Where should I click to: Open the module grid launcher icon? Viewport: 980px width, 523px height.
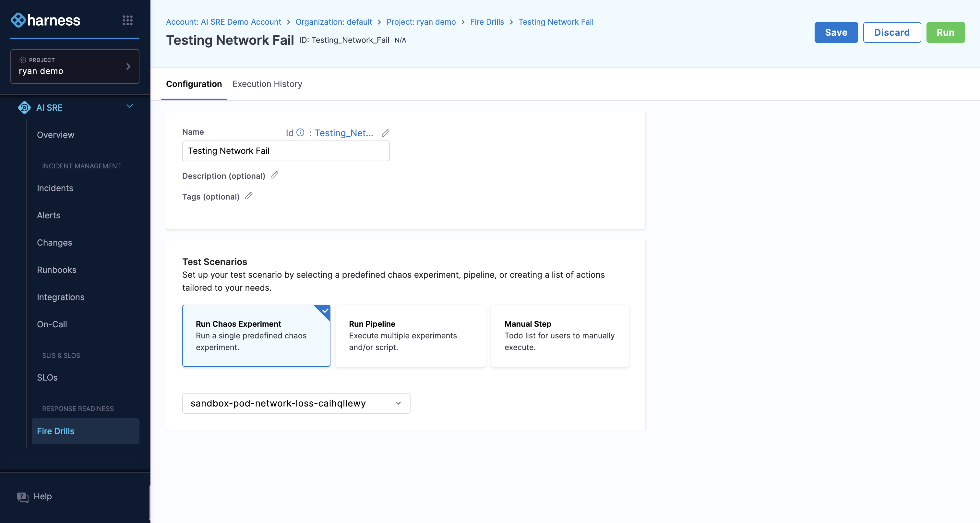127,20
